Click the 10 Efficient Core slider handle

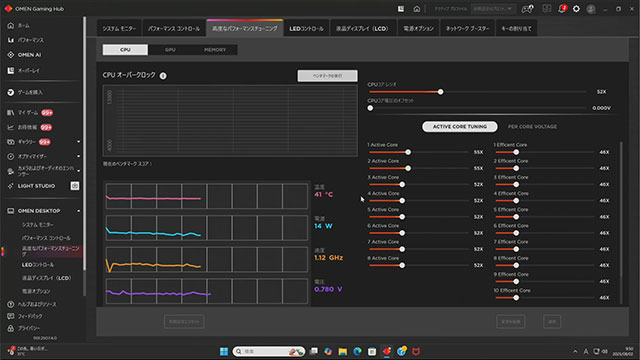(x=516, y=298)
